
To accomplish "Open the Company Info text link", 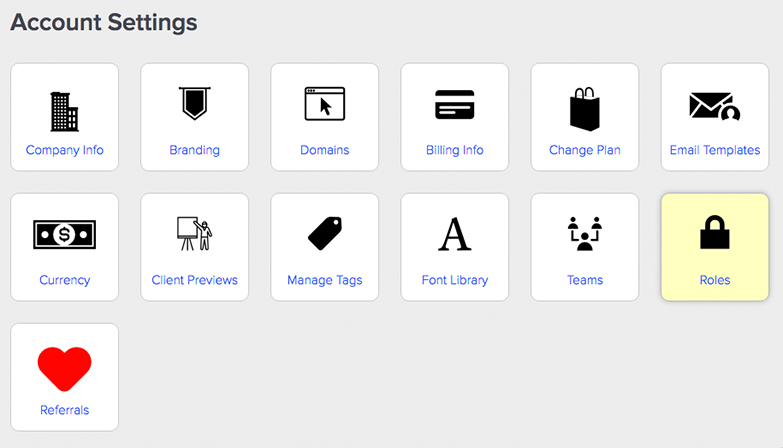I will 64,150.
